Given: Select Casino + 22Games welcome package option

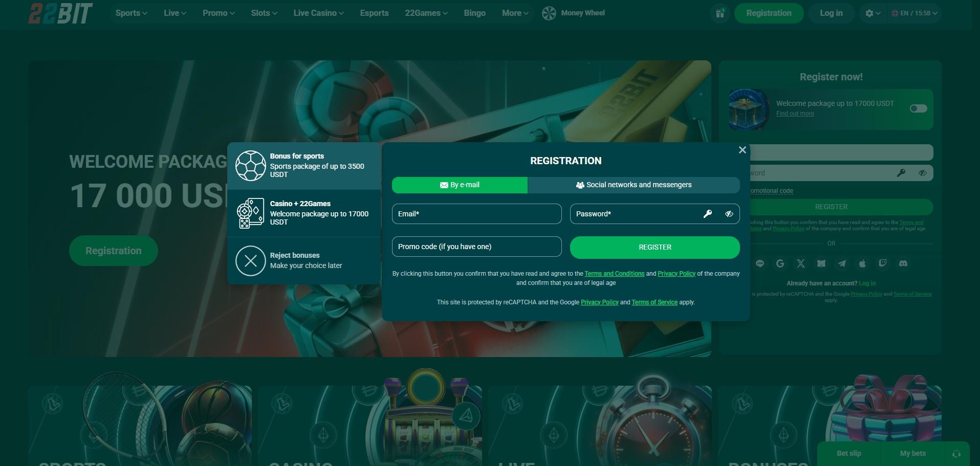Looking at the screenshot, I should pos(304,213).
